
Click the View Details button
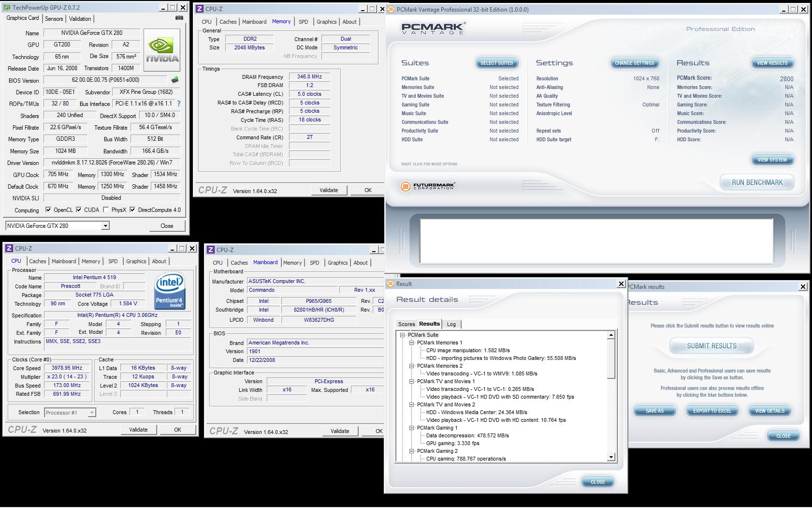click(769, 411)
